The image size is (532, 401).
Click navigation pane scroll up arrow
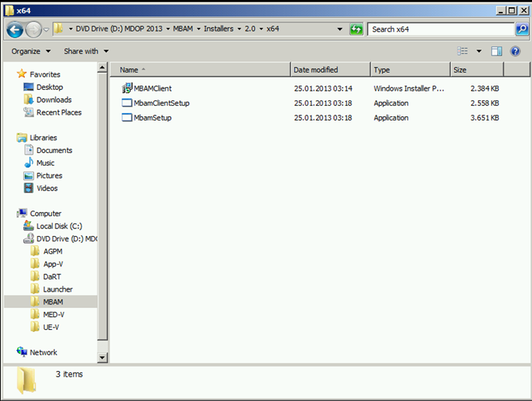coord(103,67)
